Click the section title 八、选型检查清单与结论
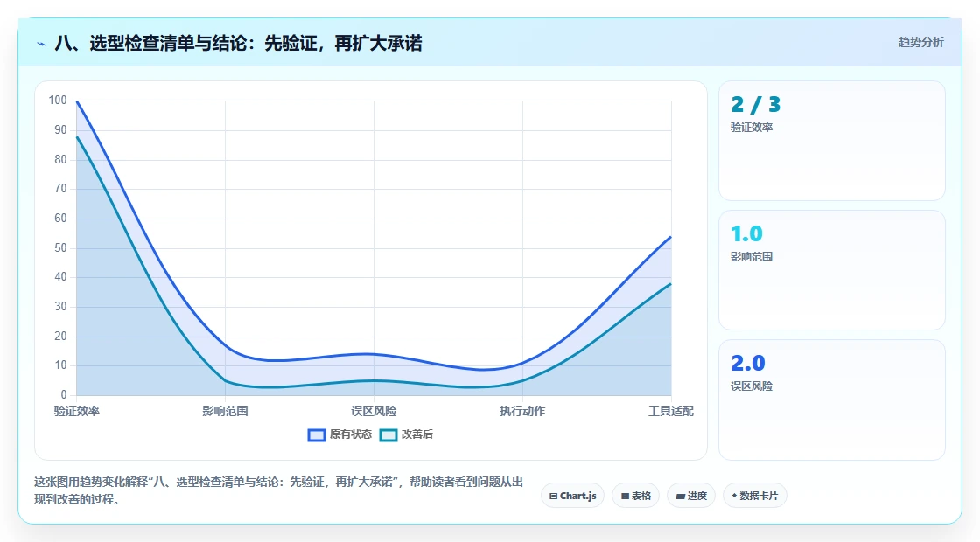Viewport: 980px width, 542px height. [x=238, y=43]
